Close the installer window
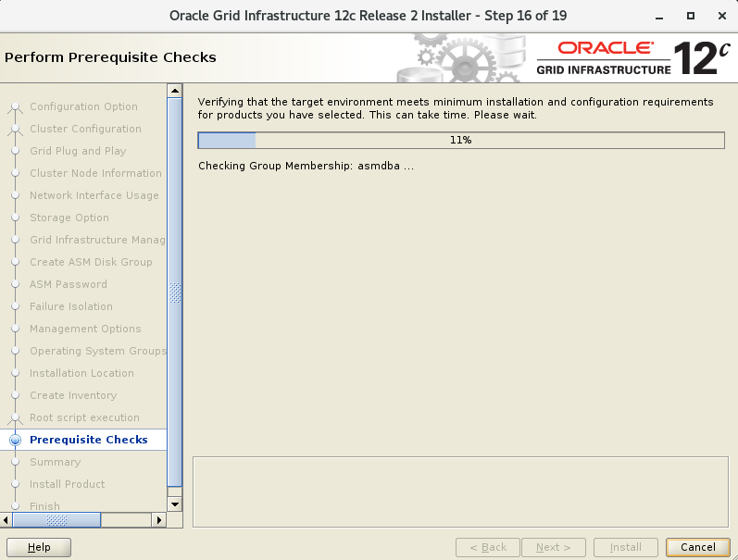 coord(722,16)
